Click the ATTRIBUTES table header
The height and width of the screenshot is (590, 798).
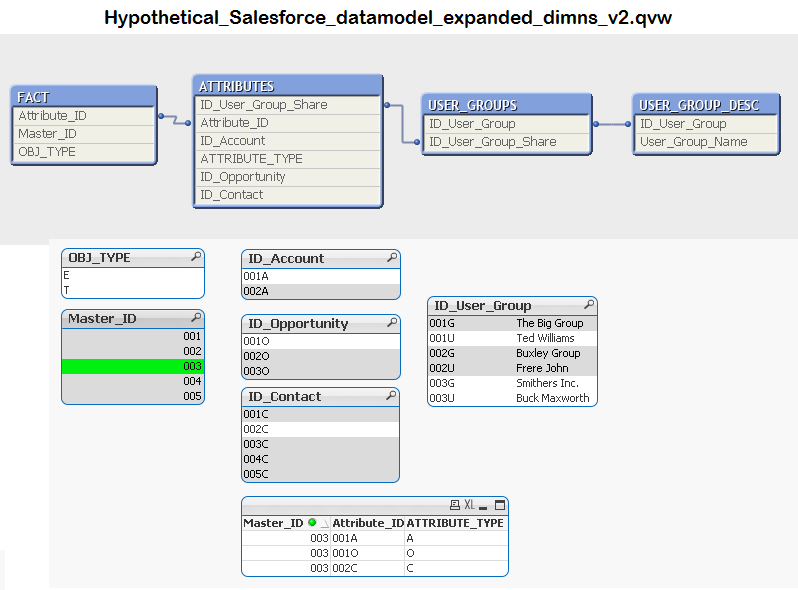pyautogui.click(x=288, y=86)
